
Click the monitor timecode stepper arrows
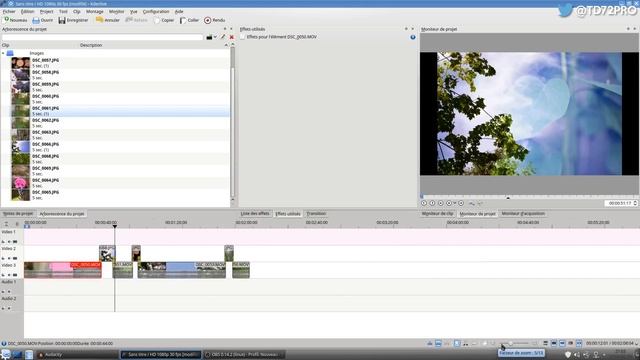[x=635, y=203]
